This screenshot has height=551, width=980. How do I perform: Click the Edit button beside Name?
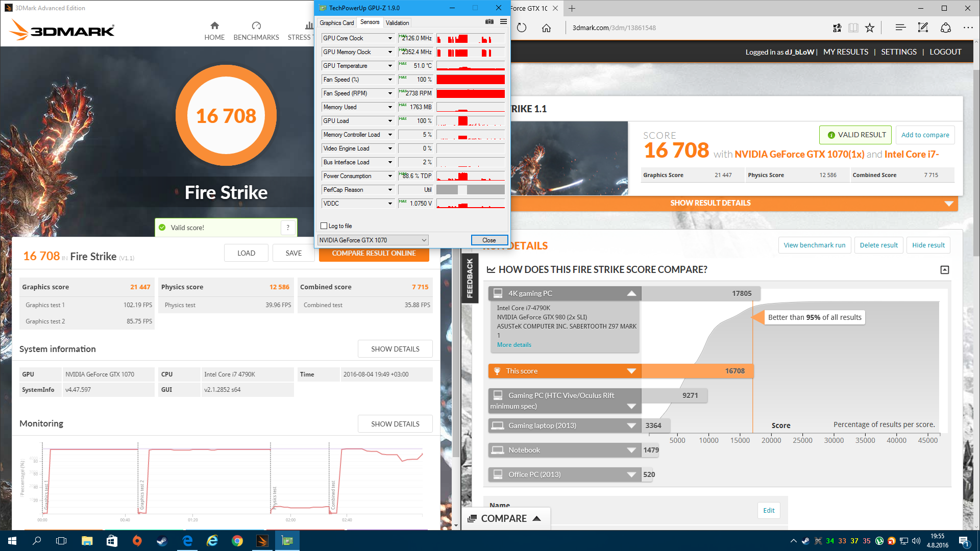769,510
